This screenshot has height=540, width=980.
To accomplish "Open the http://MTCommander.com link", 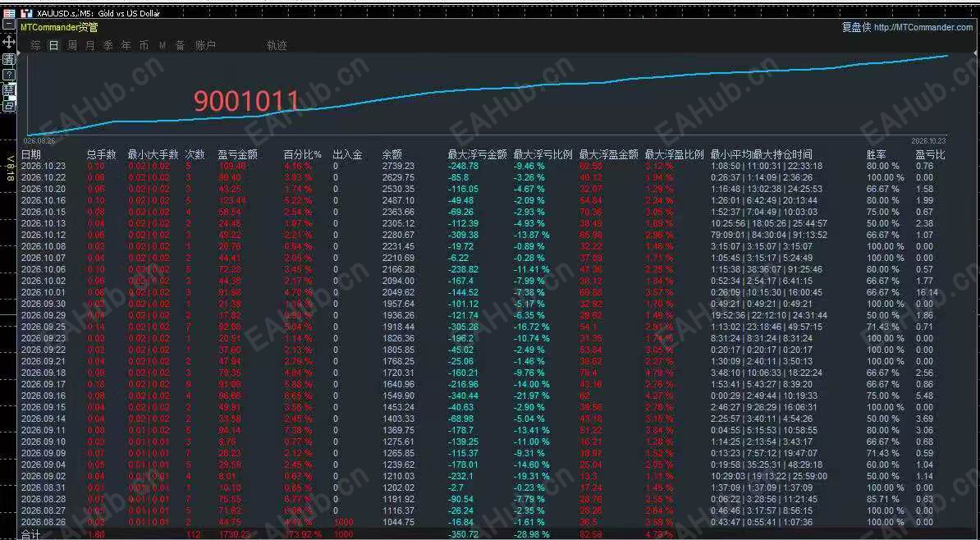I will click(x=923, y=28).
